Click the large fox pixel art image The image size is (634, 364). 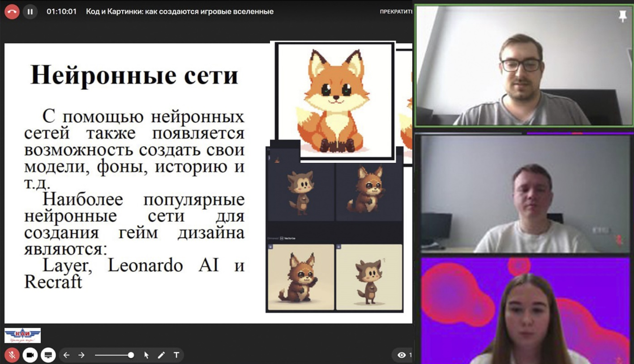335,101
